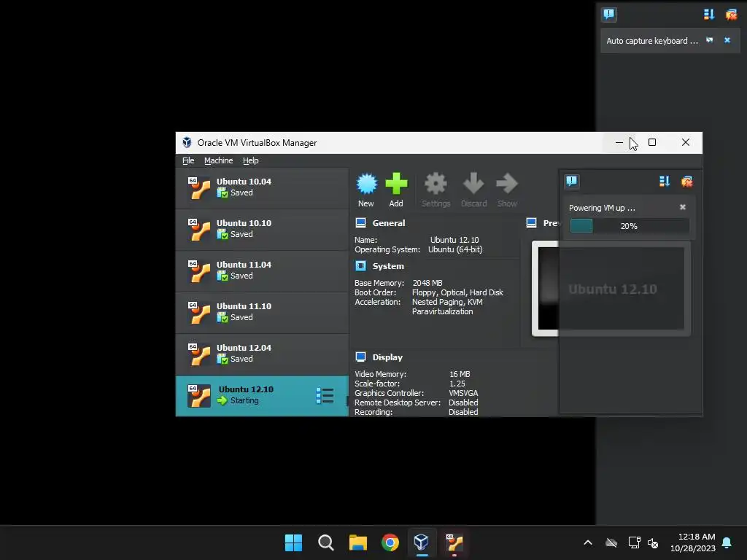
Task: Click the Show arrow toolbar icon
Action: point(506,184)
